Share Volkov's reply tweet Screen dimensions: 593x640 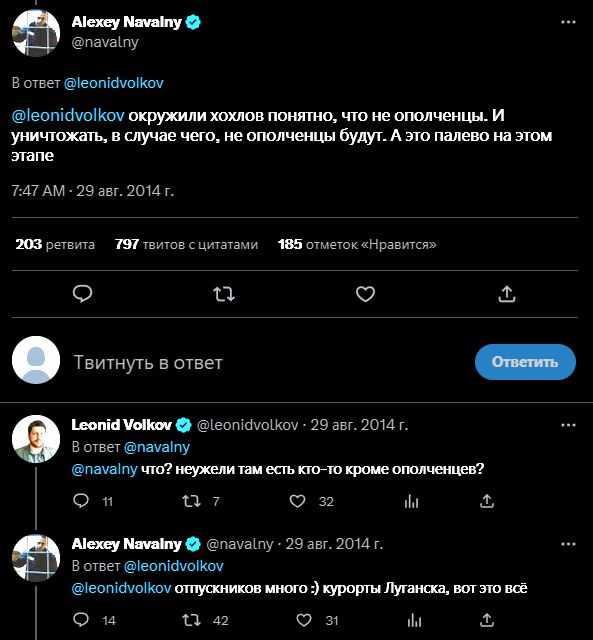[487, 501]
